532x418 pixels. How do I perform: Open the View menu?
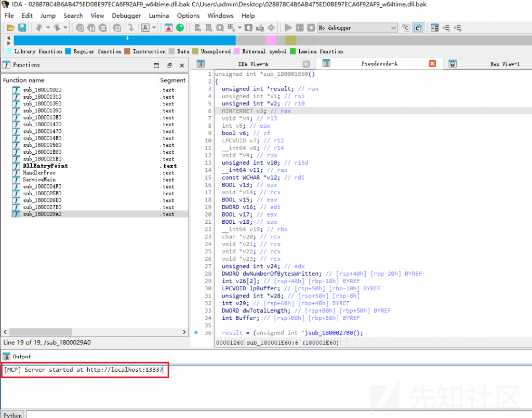tap(97, 16)
